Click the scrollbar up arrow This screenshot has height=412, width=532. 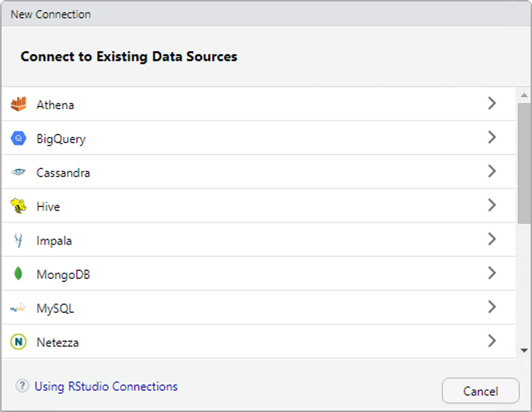524,96
